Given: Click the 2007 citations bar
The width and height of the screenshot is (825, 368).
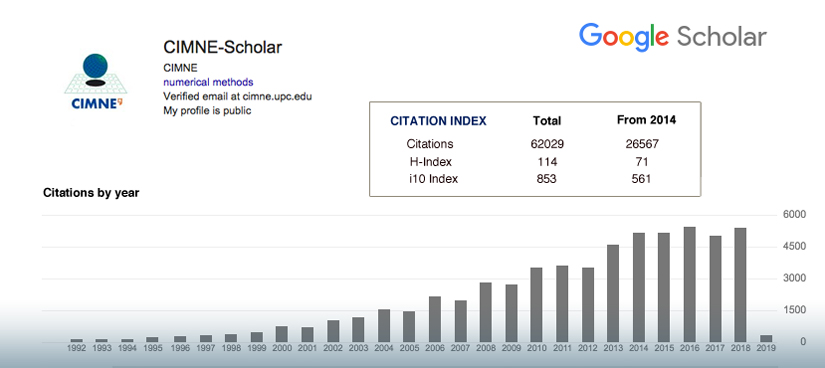Looking at the screenshot, I should click(x=460, y=321).
